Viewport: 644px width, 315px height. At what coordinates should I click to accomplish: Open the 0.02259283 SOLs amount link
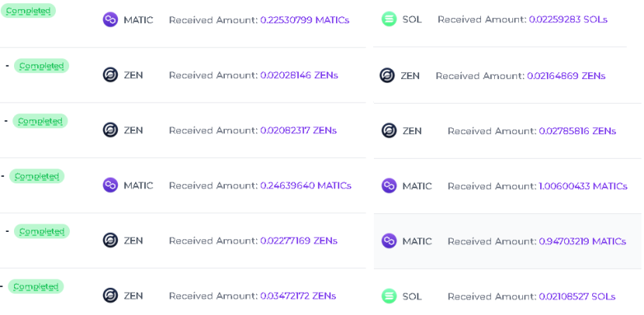click(x=568, y=19)
